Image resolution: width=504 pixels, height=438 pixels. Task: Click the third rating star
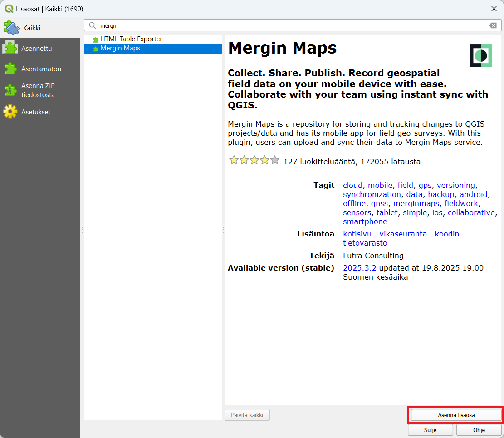point(254,160)
